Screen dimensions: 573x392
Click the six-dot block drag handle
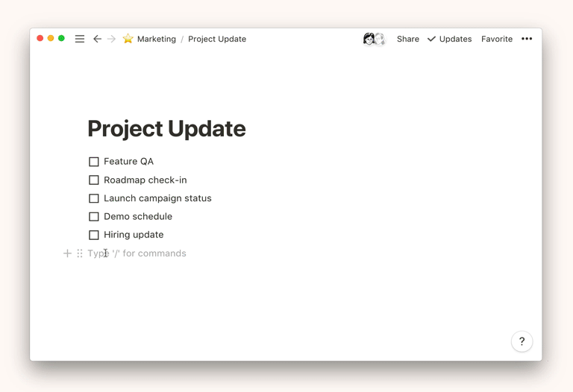point(80,253)
